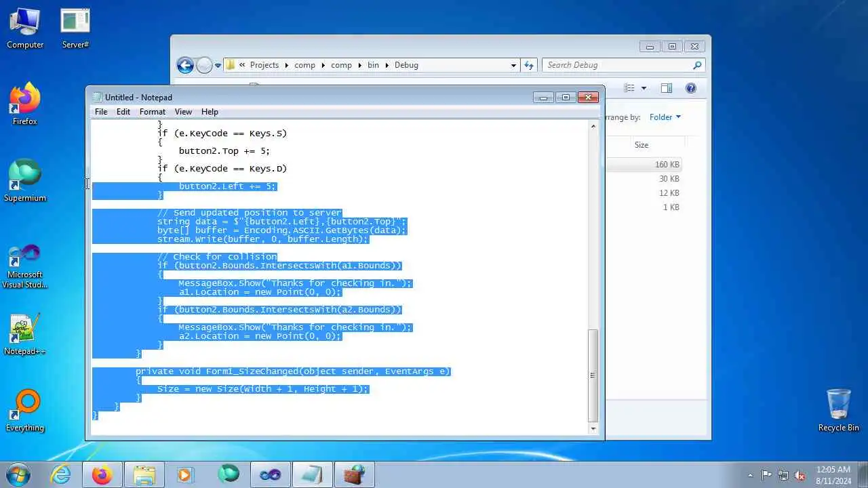This screenshot has height=488, width=868.
Task: Open Microsoft Visual Studio desktop shortcut
Action: 25,266
